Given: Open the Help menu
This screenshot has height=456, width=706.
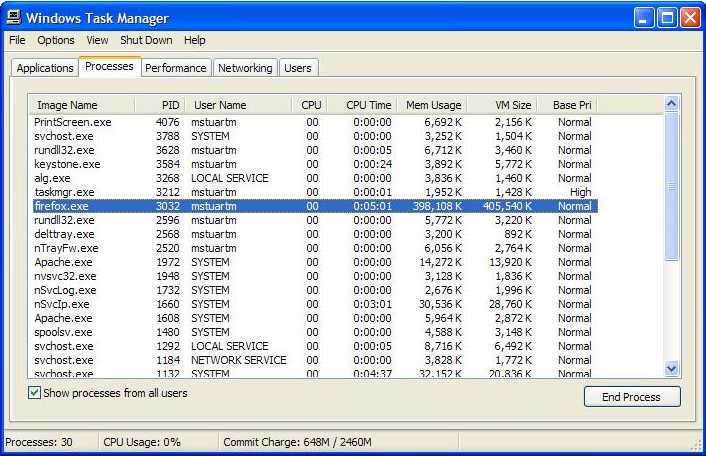Looking at the screenshot, I should pos(195,40).
